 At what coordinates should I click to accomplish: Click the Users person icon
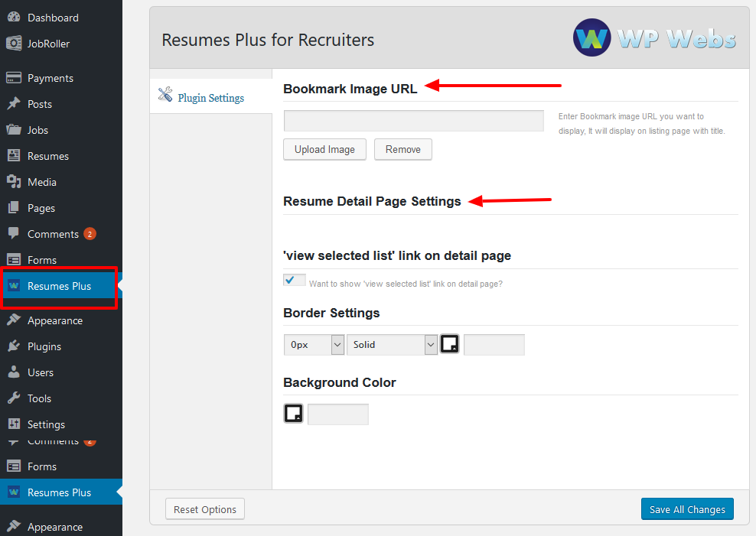tap(14, 372)
